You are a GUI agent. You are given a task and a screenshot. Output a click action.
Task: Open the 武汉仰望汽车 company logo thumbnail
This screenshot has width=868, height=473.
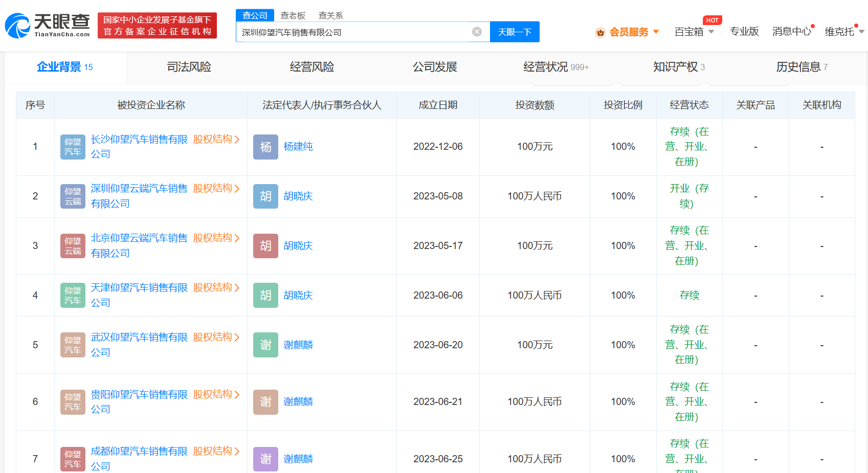pyautogui.click(x=73, y=345)
